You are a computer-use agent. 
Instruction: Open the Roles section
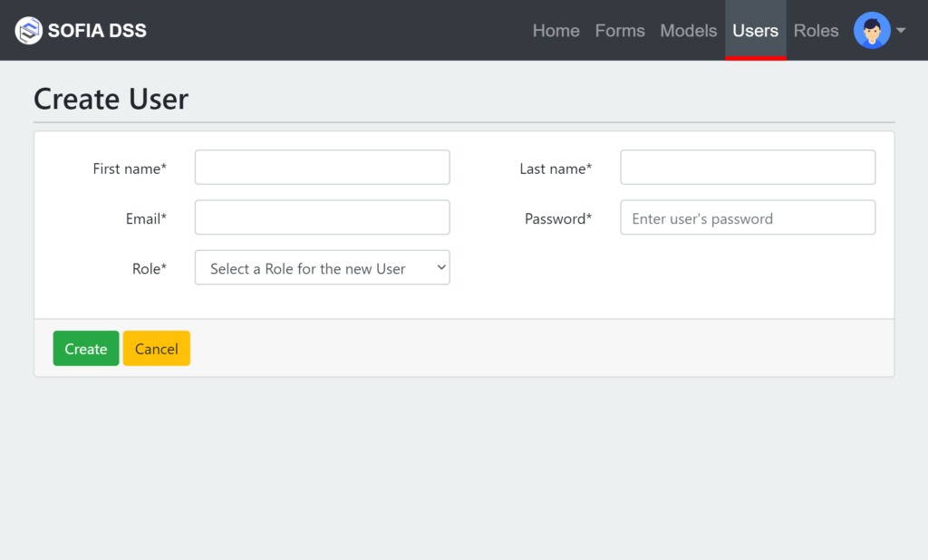point(816,30)
